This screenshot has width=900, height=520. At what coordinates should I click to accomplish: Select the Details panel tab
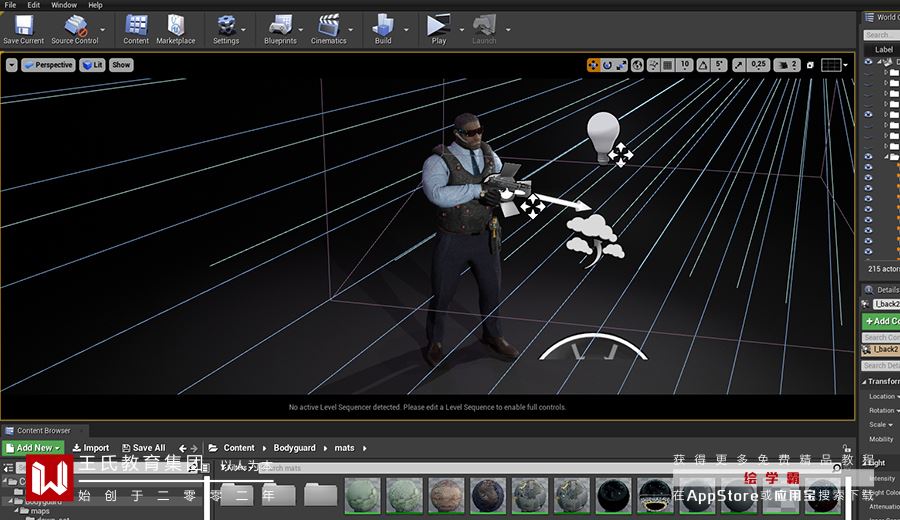point(882,290)
